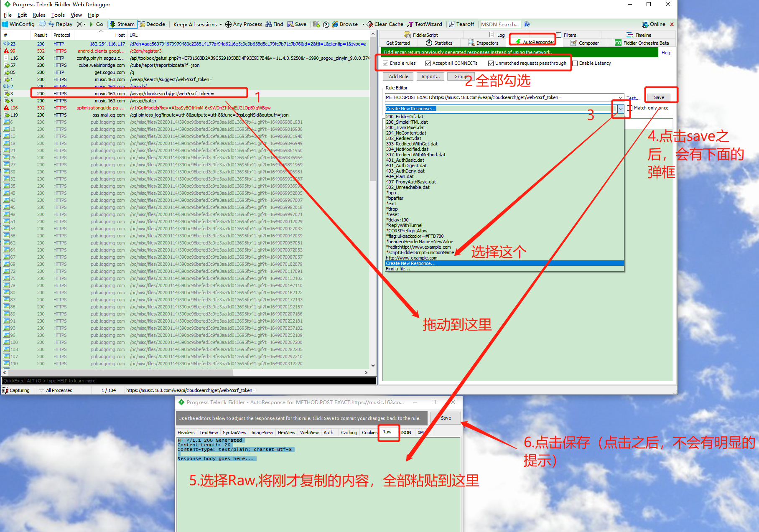Click the Tearoff toolbar button

tap(461, 24)
